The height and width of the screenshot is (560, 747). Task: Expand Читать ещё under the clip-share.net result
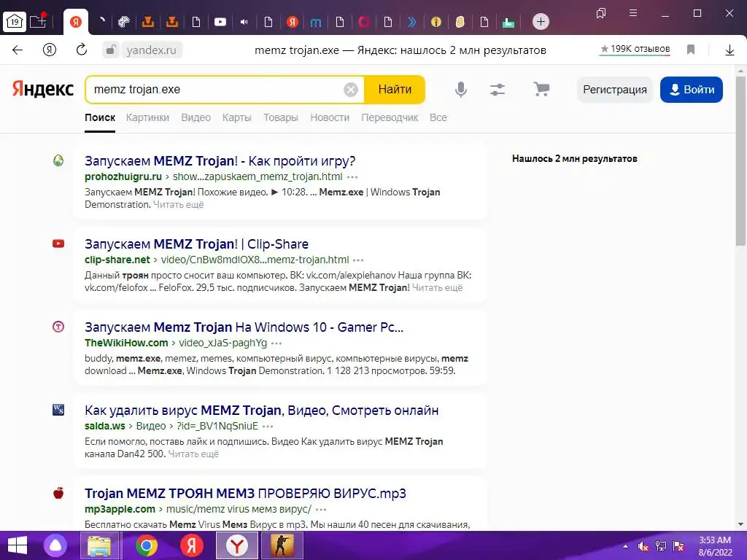tap(438, 287)
